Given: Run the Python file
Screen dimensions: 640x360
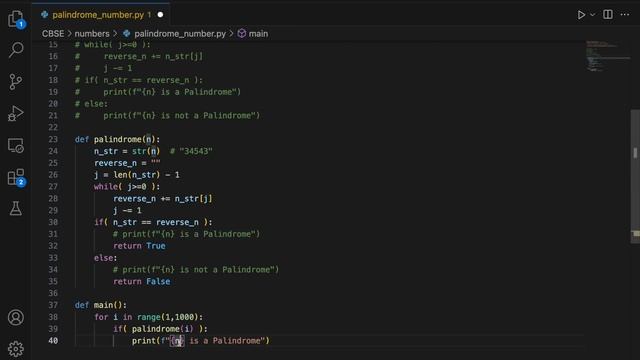Looking at the screenshot, I should [x=581, y=15].
